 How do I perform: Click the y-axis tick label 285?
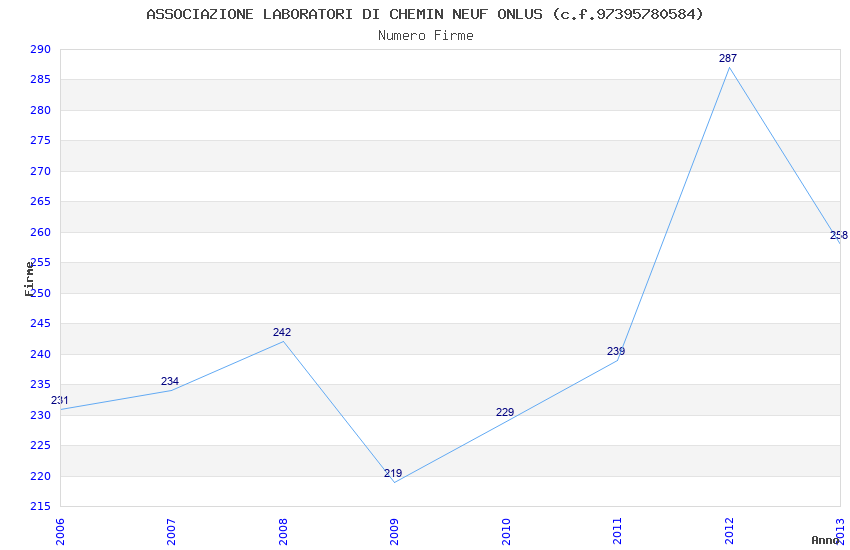[40, 80]
